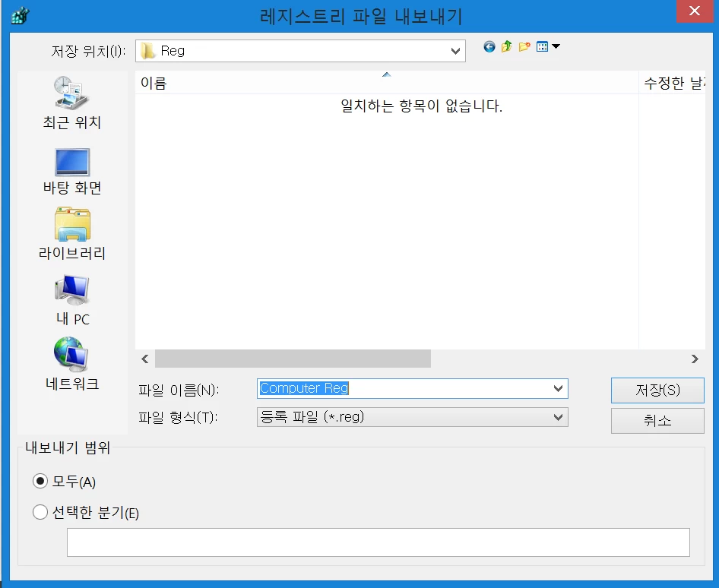Viewport: 719px width, 588px height.
Task: Open the view menu icon
Action: click(547, 47)
